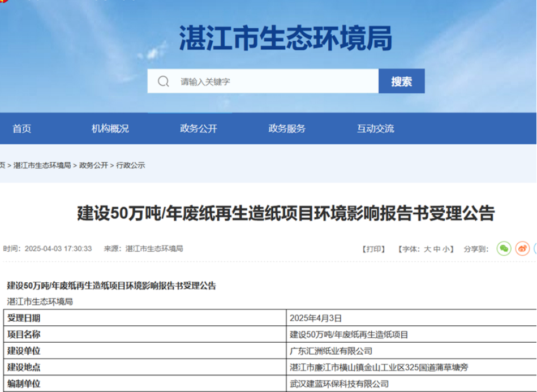Image resolution: width=537 pixels, height=392 pixels.
Task: Share via the orange Weibo icon
Action: point(522,248)
